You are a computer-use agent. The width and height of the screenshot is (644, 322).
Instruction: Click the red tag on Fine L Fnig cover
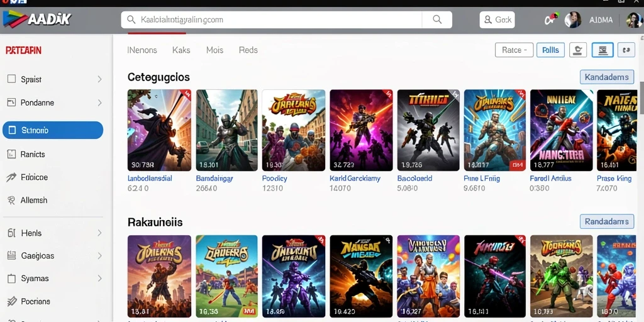pyautogui.click(x=517, y=165)
